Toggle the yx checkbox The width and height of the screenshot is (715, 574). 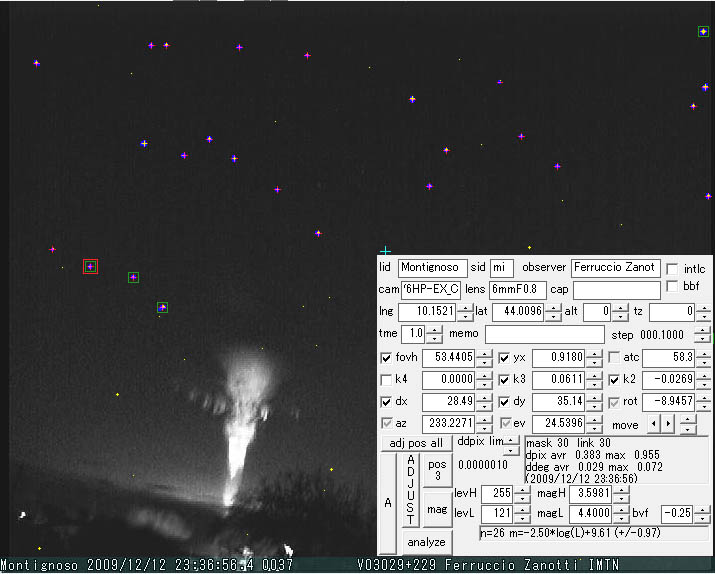pyautogui.click(x=504, y=357)
